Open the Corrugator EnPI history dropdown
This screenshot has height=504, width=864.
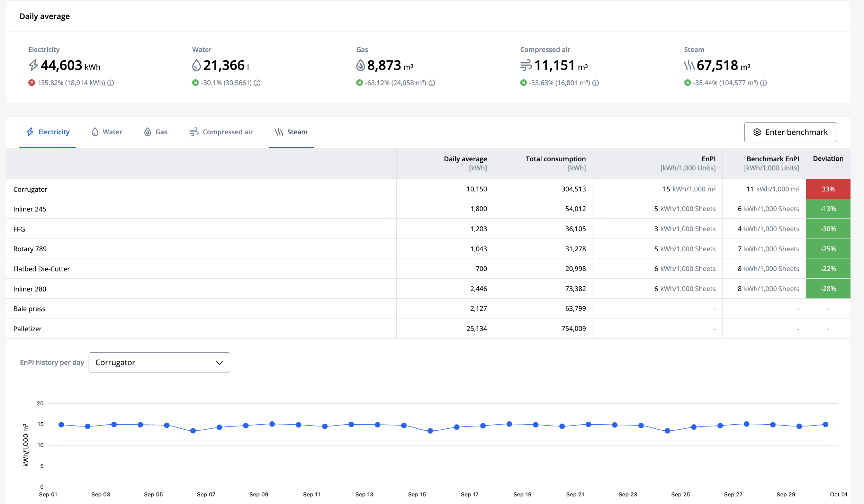coord(159,362)
